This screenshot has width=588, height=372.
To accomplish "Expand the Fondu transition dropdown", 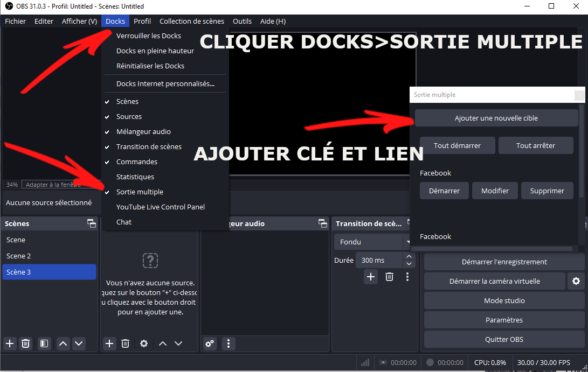I will [x=407, y=242].
